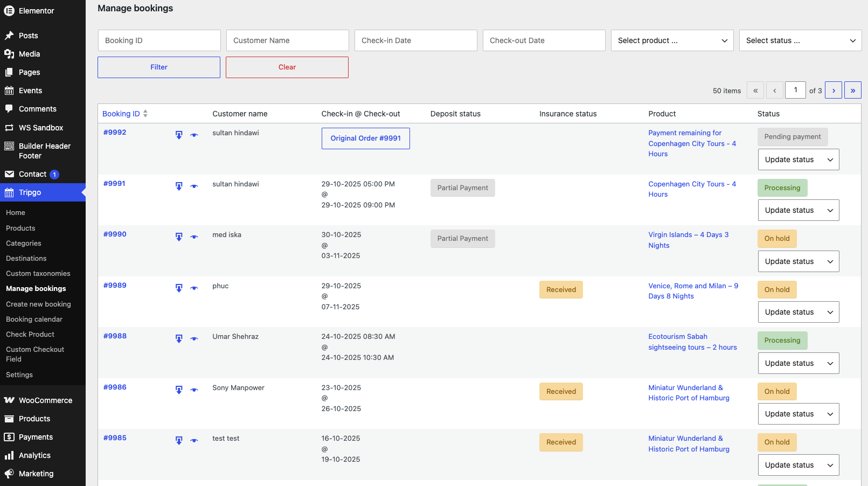Jump to last page of bookings

tap(853, 91)
